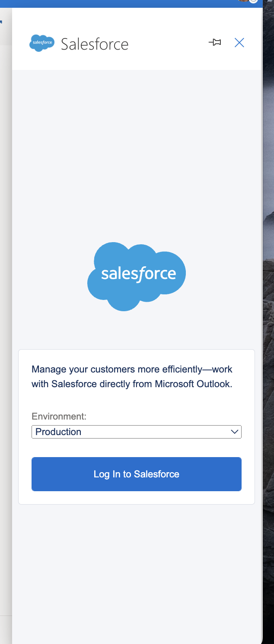The image size is (274, 644).
Task: Click the blue arrow icon at the left edge
Action: point(1,22)
